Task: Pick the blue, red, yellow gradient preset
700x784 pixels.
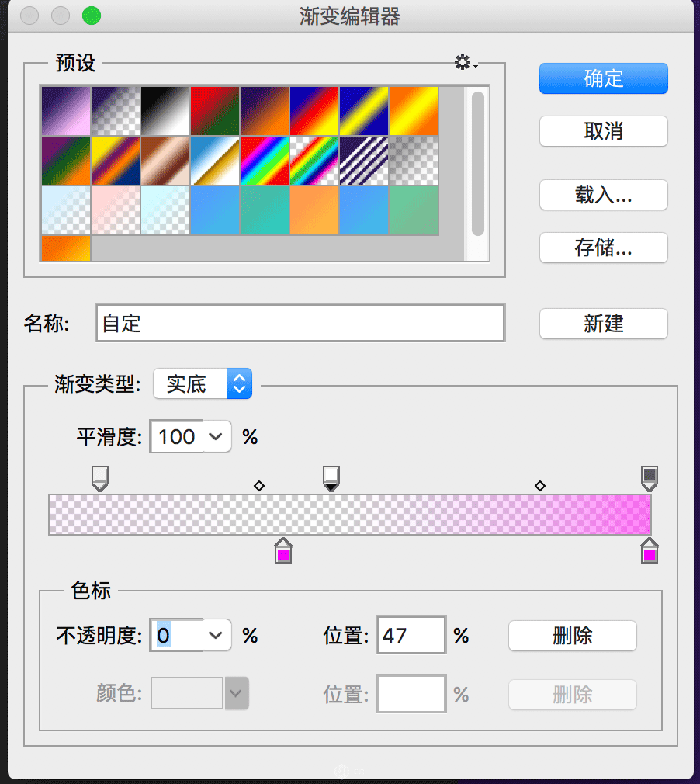Action: (314, 111)
